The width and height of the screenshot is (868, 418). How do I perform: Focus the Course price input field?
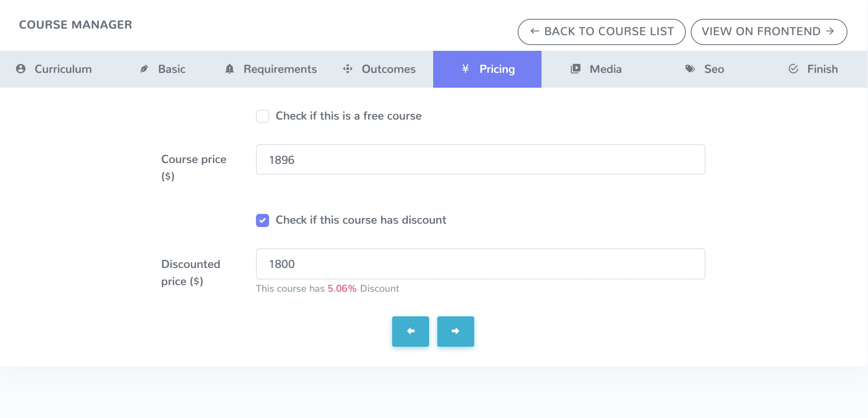coord(480,159)
